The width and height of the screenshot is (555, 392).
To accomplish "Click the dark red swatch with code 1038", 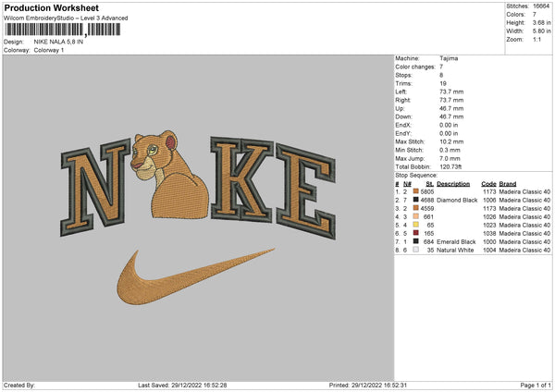I will point(415,233).
